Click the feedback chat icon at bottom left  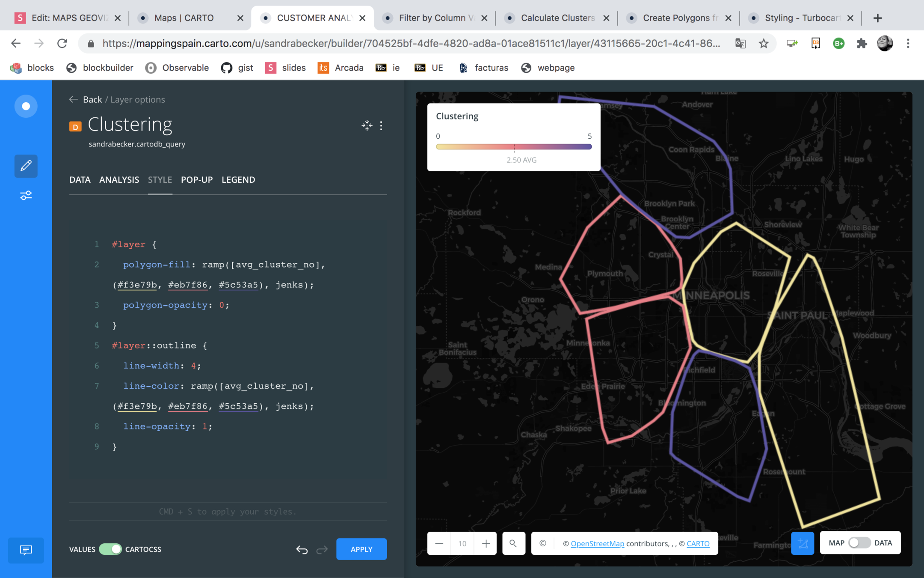[26, 550]
